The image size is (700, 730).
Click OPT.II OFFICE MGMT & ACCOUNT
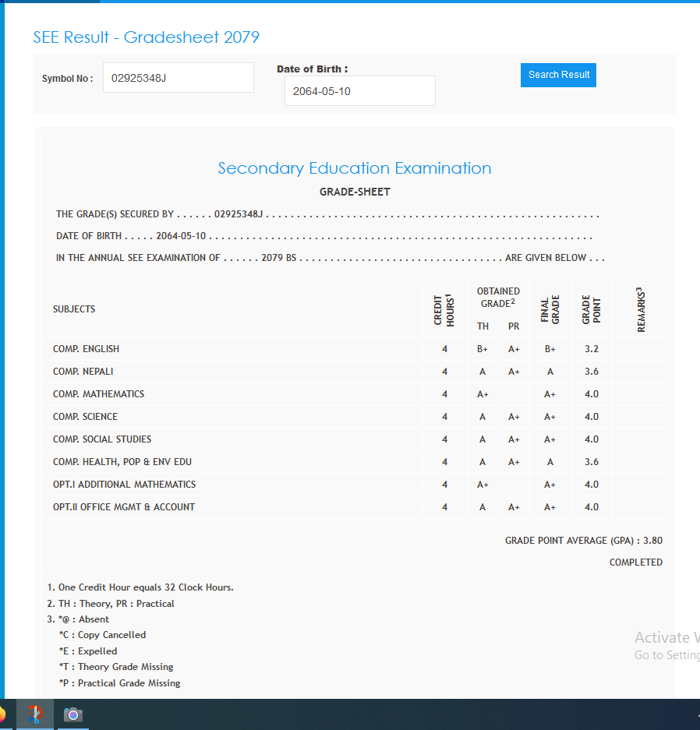click(x=124, y=507)
